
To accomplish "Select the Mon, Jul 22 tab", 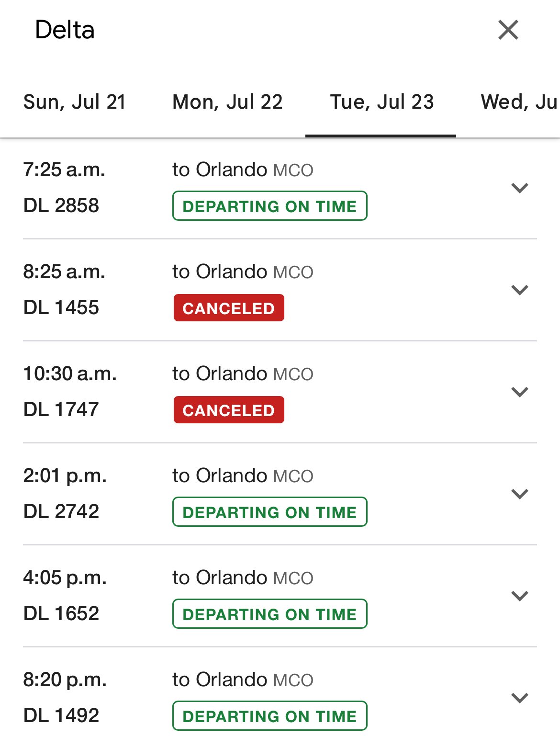I will (227, 102).
